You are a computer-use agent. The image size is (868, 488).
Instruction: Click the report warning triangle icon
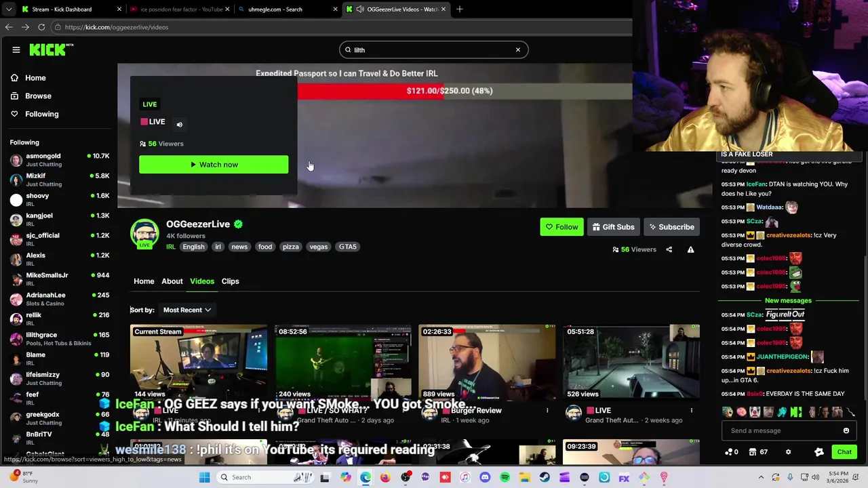[x=690, y=249]
